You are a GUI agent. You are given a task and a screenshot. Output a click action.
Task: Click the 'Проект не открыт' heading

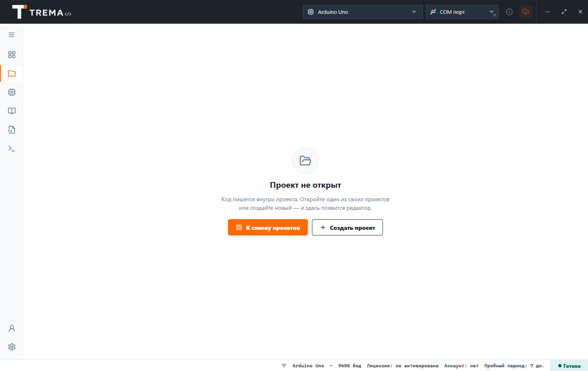(x=305, y=185)
